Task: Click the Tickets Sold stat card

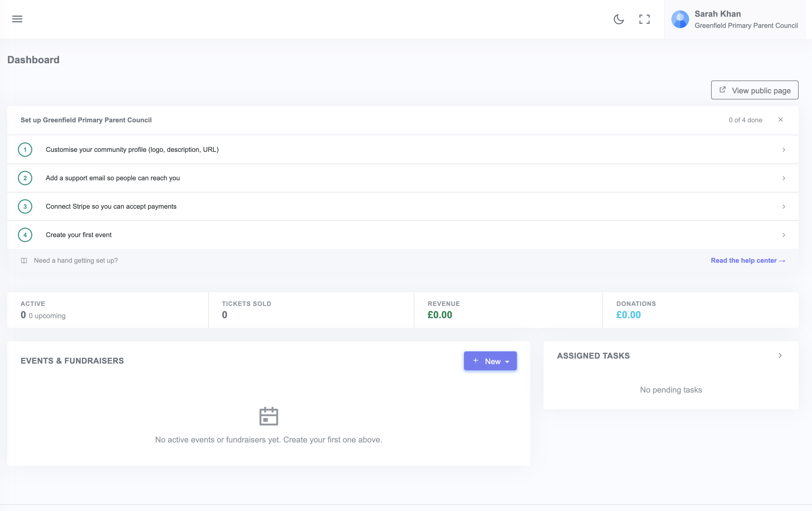Action: pyautogui.click(x=311, y=310)
